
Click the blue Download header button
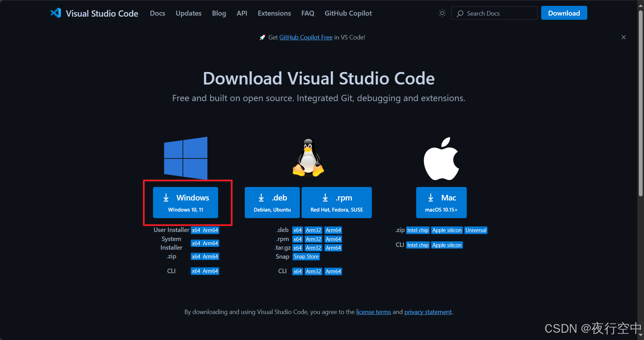pyautogui.click(x=564, y=13)
